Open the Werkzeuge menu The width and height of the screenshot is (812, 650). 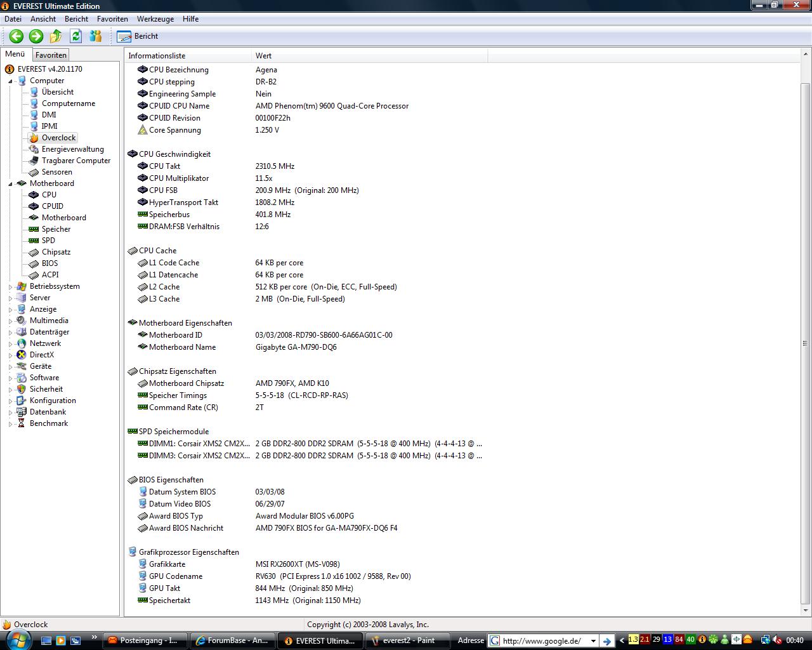(155, 19)
